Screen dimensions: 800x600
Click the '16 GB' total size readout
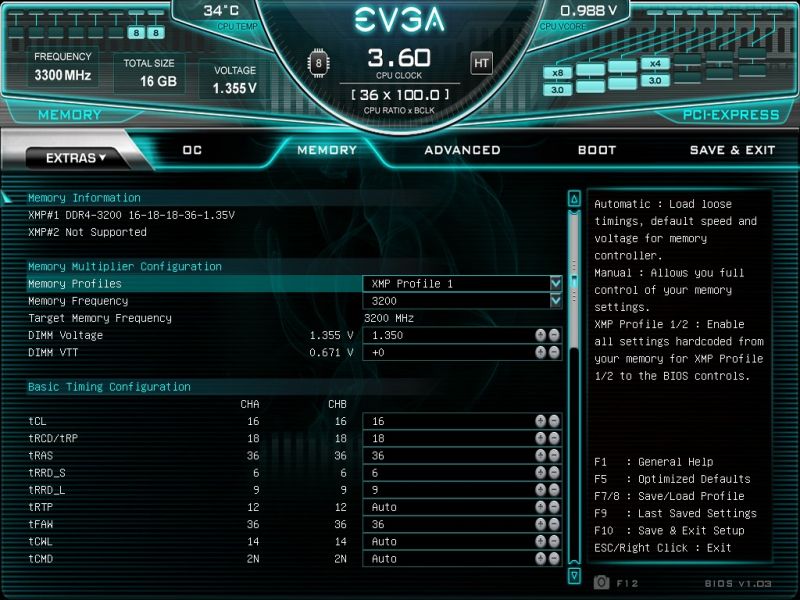pyautogui.click(x=159, y=82)
